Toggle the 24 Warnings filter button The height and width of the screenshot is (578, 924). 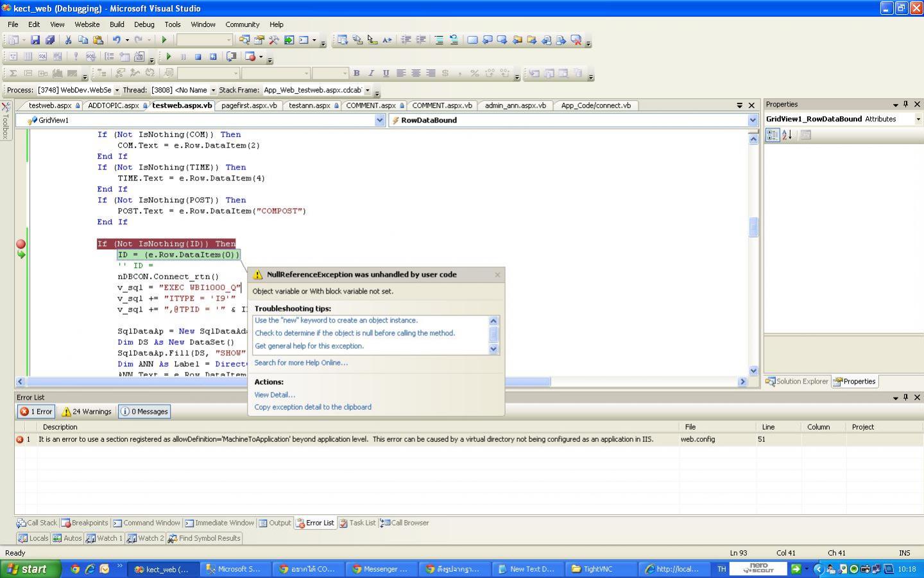point(87,412)
